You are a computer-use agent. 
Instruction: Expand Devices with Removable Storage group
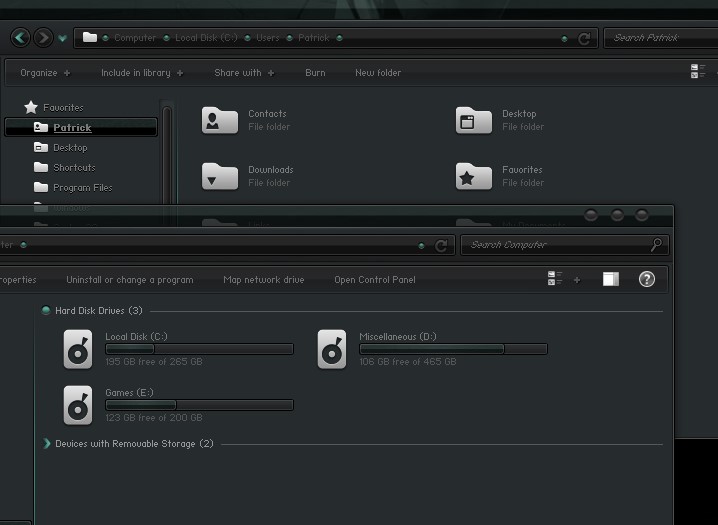(46, 443)
